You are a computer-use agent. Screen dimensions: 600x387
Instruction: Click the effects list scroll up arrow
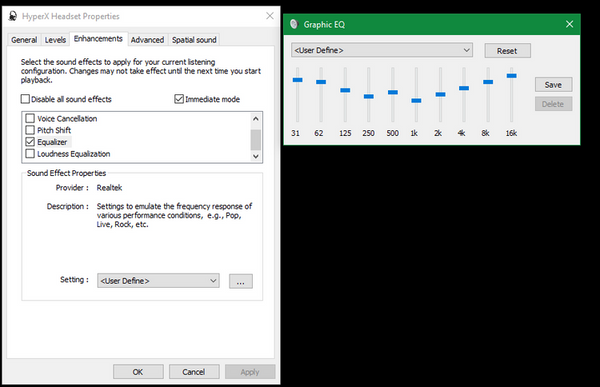(x=256, y=119)
